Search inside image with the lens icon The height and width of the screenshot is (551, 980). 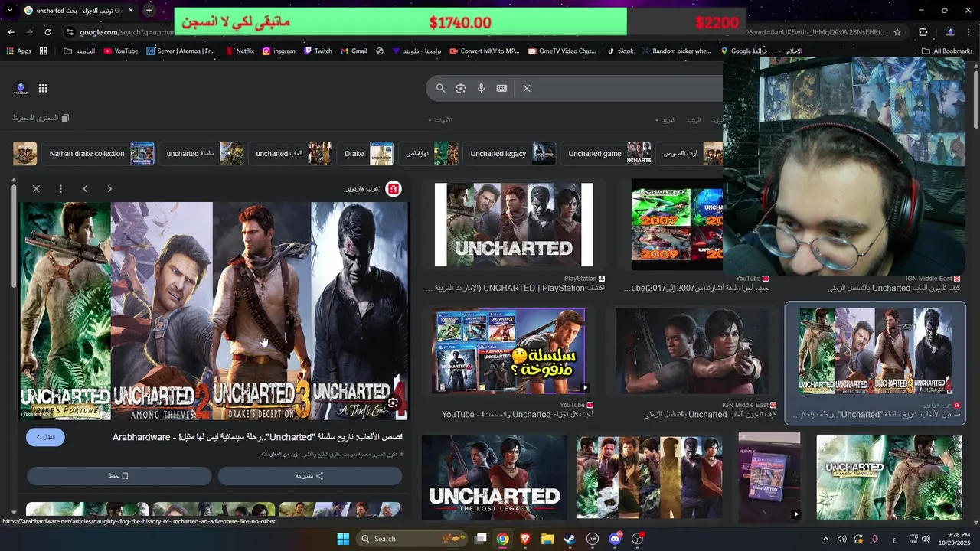coord(393,403)
